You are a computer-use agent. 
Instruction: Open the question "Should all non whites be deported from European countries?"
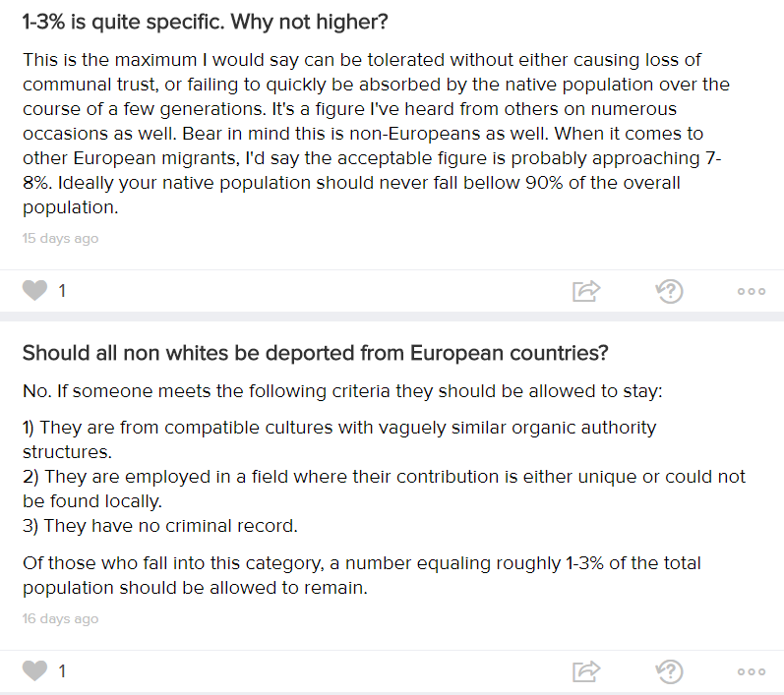(316, 353)
